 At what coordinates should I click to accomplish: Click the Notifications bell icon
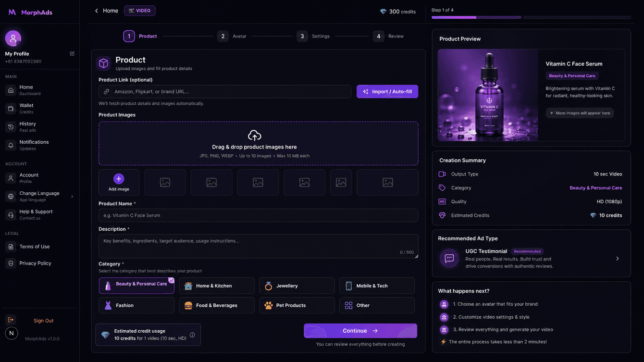coord(11,145)
